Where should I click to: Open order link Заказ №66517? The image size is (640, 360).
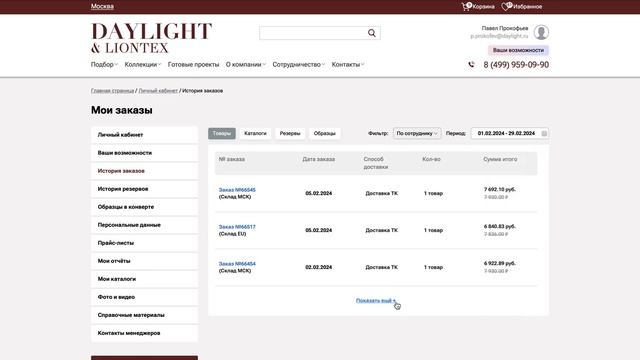(x=237, y=227)
